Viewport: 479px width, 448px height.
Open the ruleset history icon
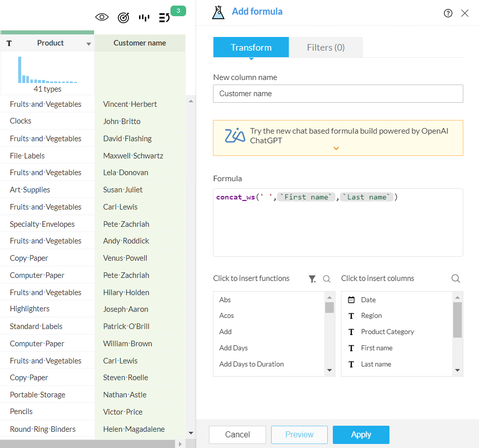click(164, 18)
